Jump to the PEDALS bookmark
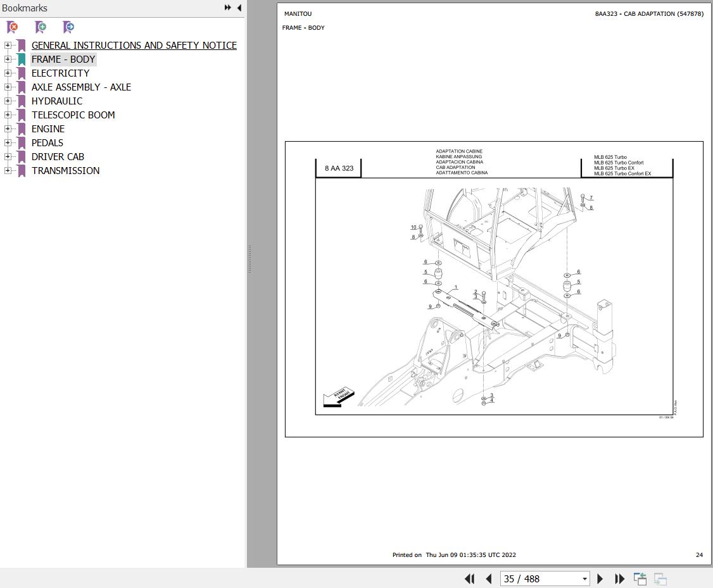The image size is (713, 588). pos(47,142)
